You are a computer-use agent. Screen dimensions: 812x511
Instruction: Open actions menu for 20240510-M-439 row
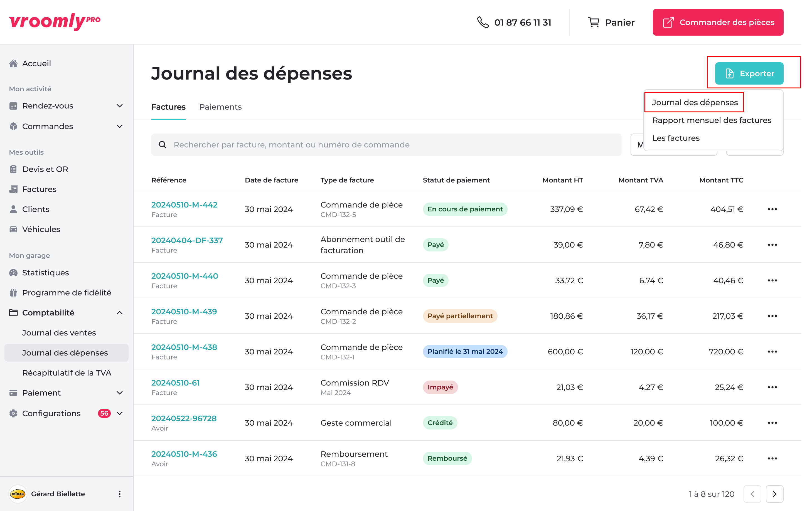coord(772,316)
